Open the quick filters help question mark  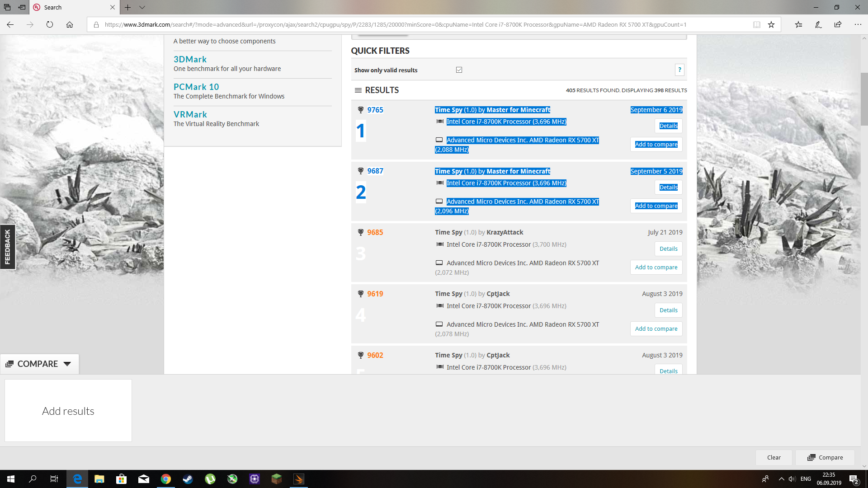point(679,70)
